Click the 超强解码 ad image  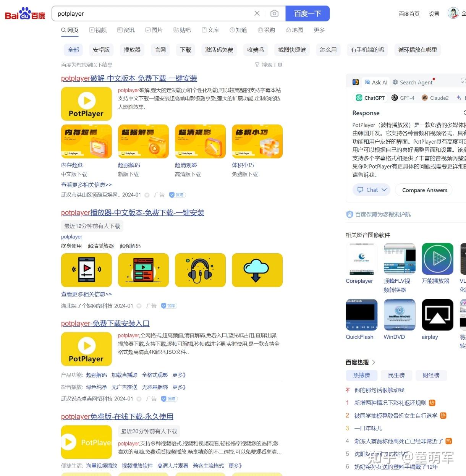(x=143, y=141)
